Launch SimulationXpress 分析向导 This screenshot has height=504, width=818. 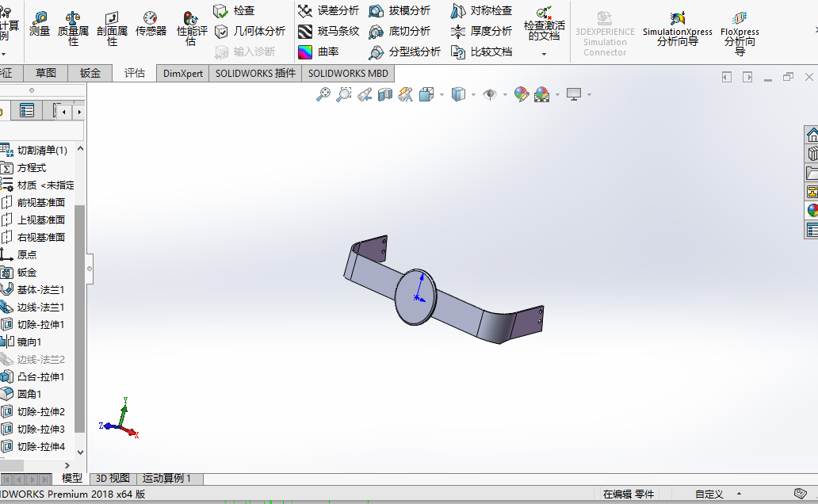677,29
